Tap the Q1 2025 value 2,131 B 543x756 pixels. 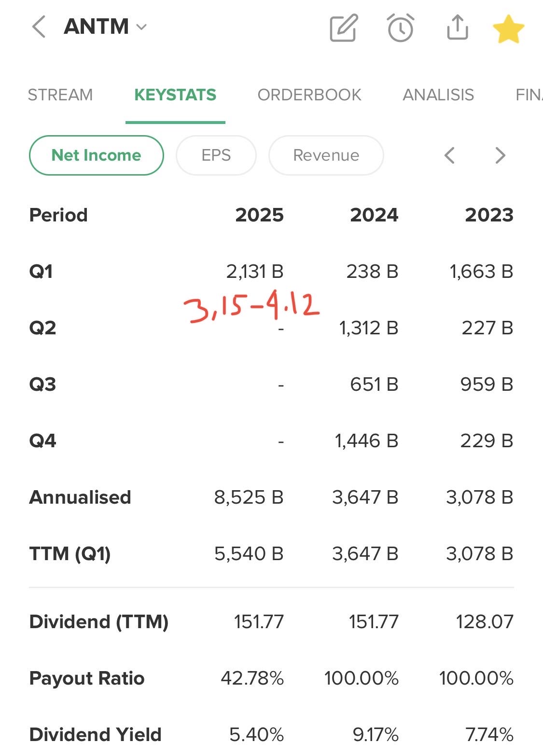255,272
